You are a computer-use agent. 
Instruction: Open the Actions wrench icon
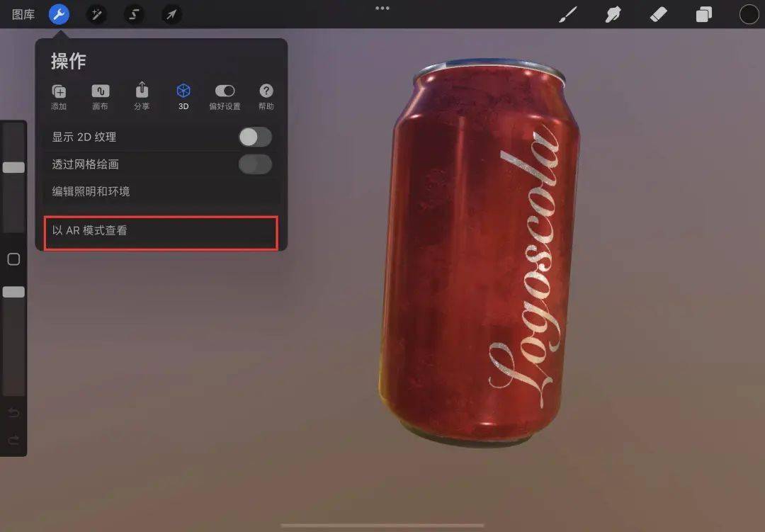tap(59, 14)
